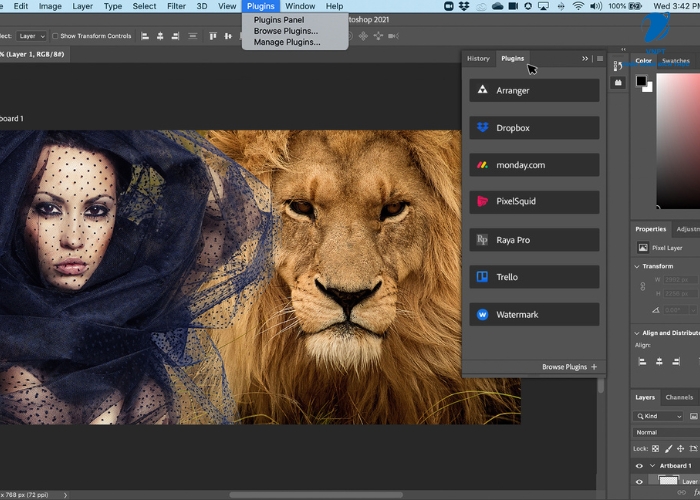Collapse the Align and Distribute section
700x500 pixels.
point(637,333)
